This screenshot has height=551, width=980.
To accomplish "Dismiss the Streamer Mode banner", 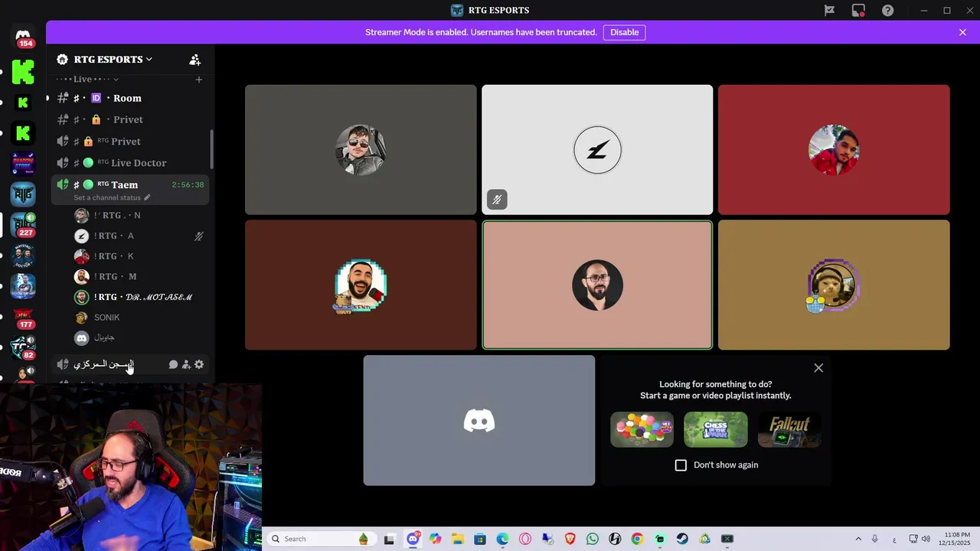I will tap(962, 32).
